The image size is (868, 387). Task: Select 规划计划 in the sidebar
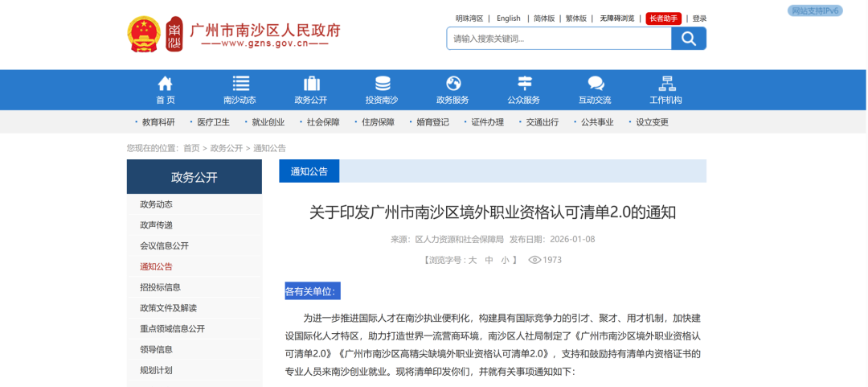pyautogui.click(x=156, y=370)
